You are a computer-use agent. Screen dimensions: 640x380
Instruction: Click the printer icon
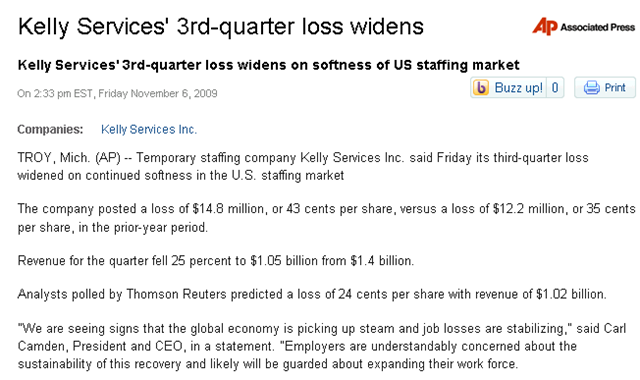pos(591,87)
